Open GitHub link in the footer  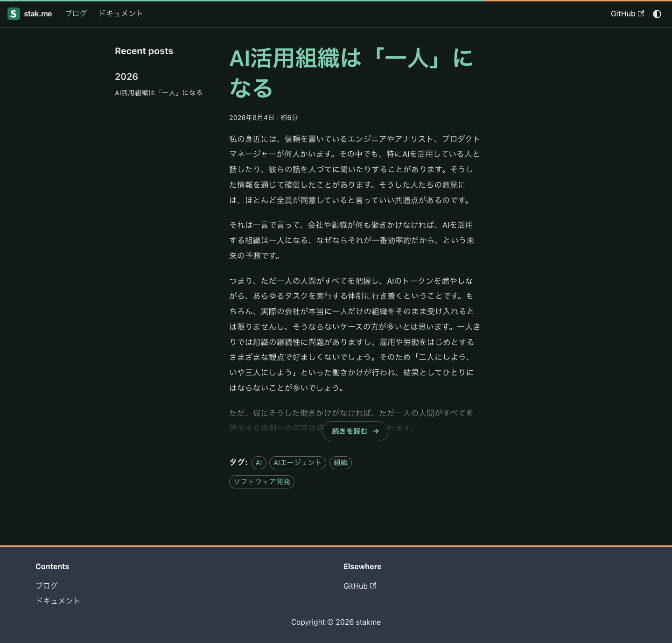pos(360,586)
